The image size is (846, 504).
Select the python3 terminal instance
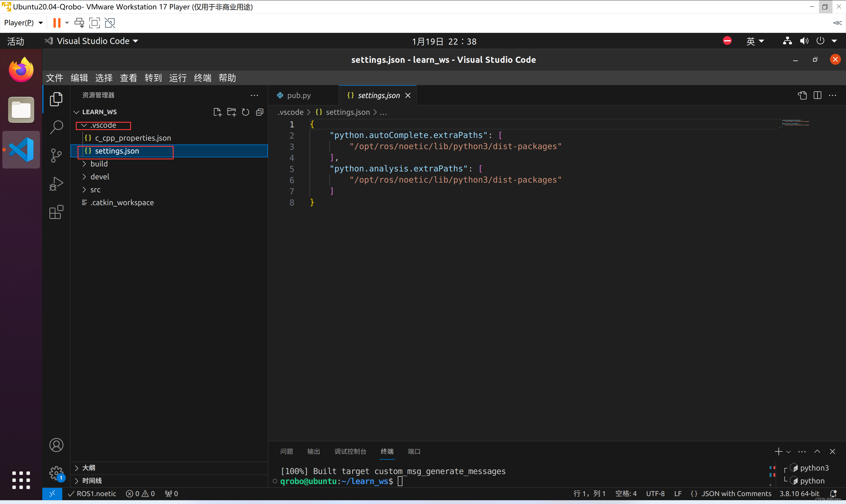tap(810, 468)
